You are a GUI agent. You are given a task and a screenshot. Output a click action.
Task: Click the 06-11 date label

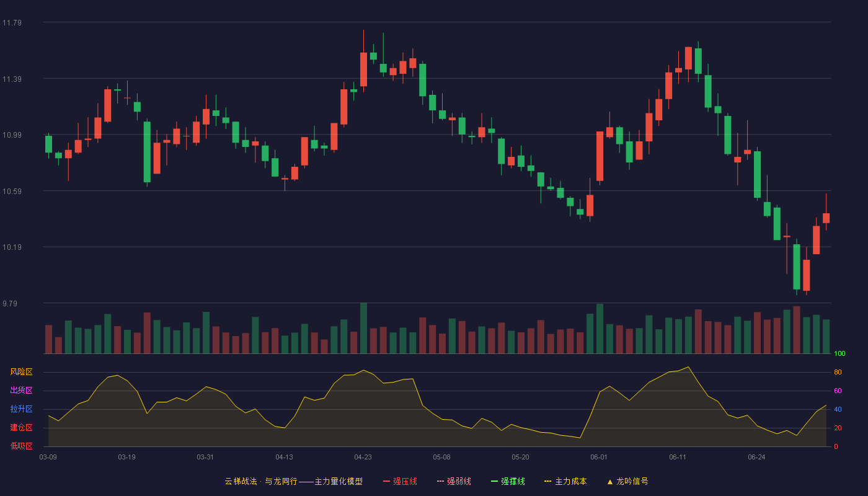coord(678,457)
